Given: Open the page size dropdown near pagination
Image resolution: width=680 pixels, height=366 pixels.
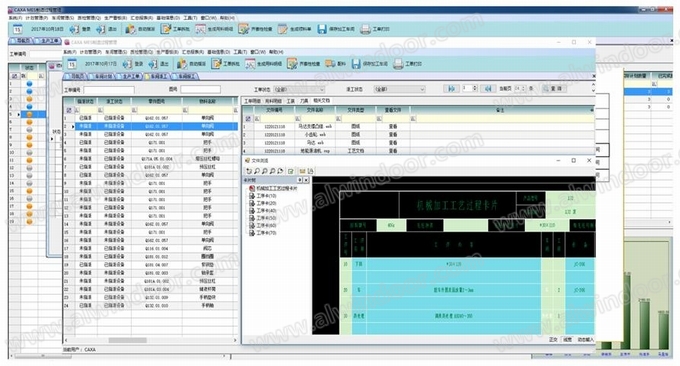Looking at the screenshot, I should [x=520, y=88].
